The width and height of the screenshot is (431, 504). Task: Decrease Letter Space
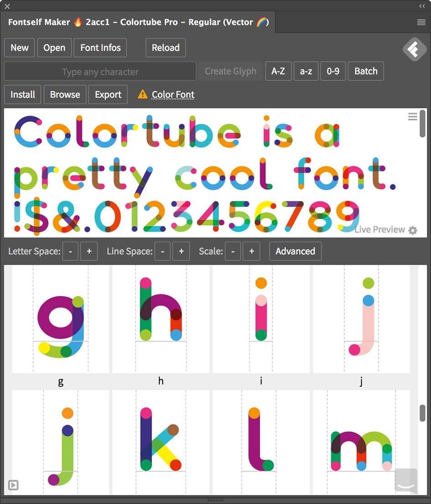click(70, 251)
